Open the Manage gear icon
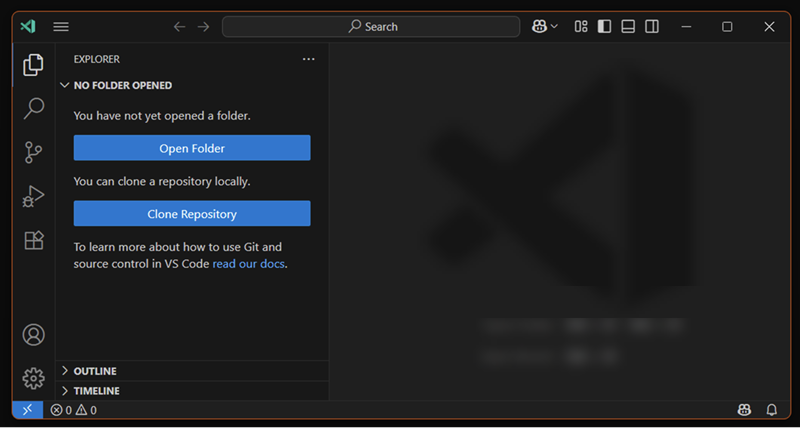800x428 pixels. coord(34,379)
